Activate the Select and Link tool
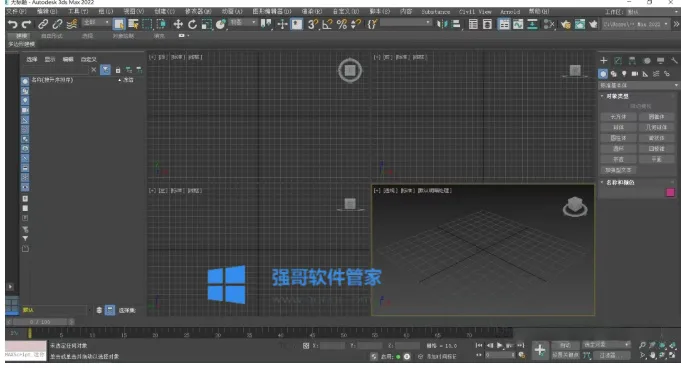The width and height of the screenshot is (681, 370). click(x=43, y=24)
